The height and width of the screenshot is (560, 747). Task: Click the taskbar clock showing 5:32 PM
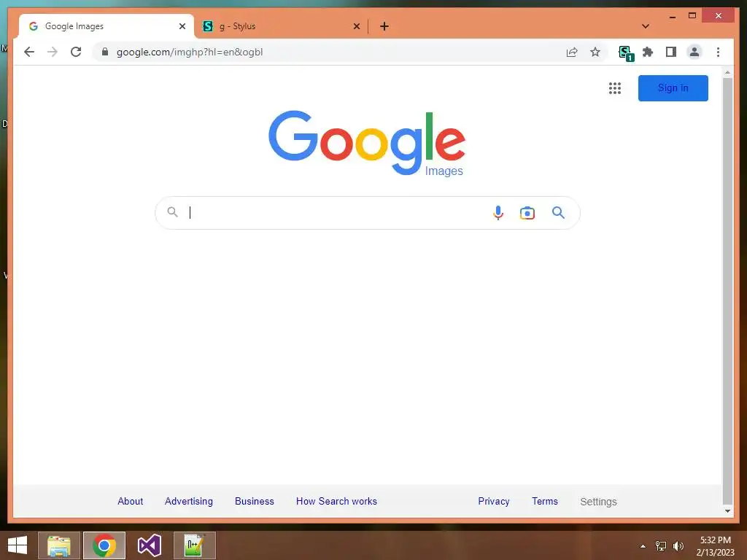[715, 546]
